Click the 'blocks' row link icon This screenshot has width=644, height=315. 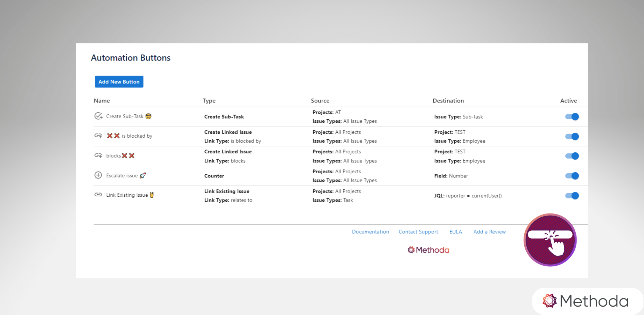98,156
